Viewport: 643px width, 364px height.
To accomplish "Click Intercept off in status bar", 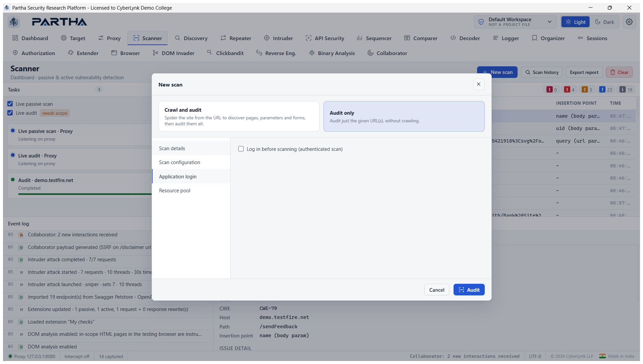I will (x=77, y=356).
